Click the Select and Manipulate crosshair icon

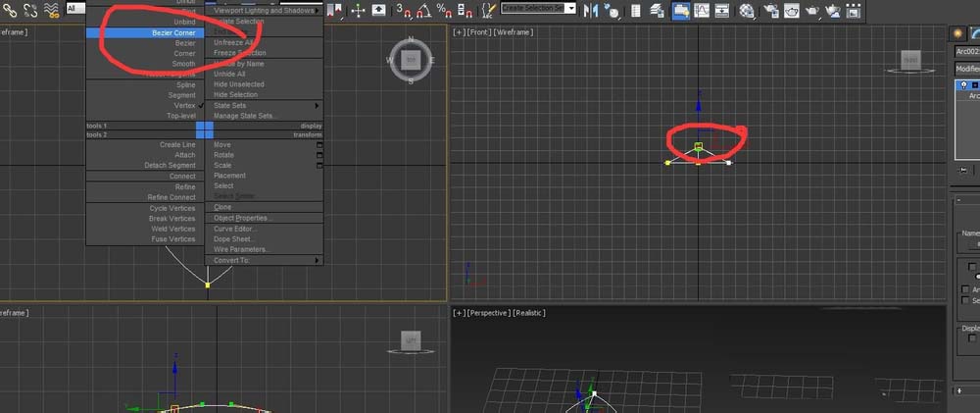(x=358, y=9)
